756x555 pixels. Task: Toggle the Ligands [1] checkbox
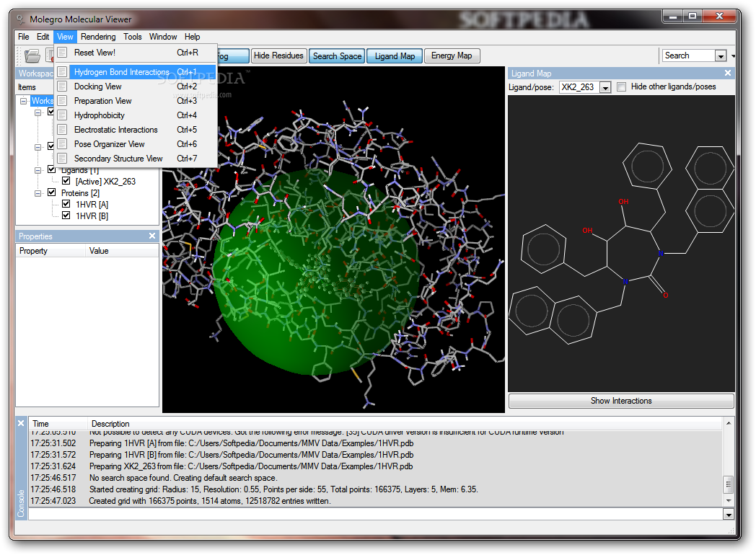[52, 169]
